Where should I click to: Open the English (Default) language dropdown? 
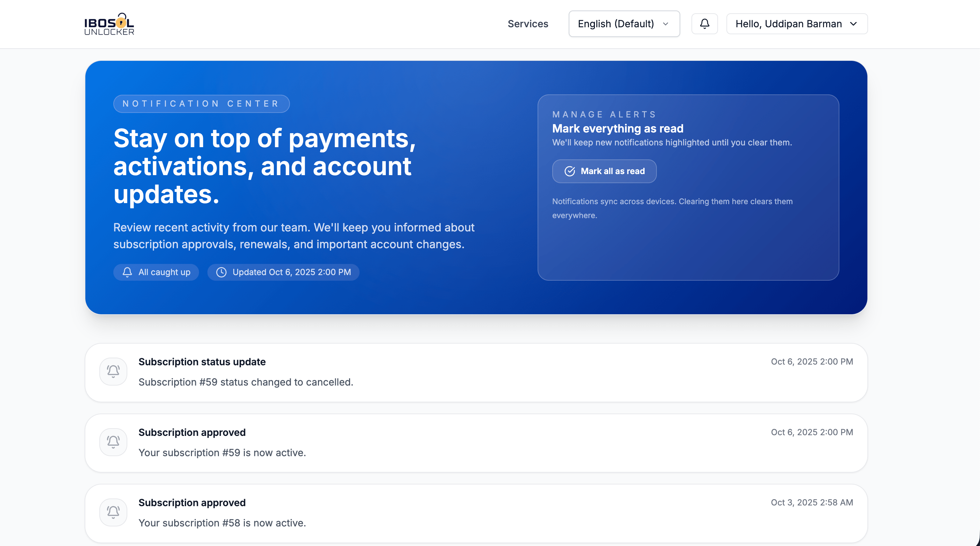point(624,24)
